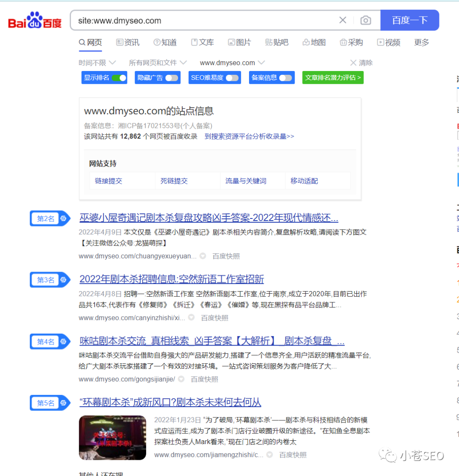The height and width of the screenshot is (476, 459).
Task: Expand dropdown arrow beside jiamengzhishi URL
Action: [x=269, y=455]
